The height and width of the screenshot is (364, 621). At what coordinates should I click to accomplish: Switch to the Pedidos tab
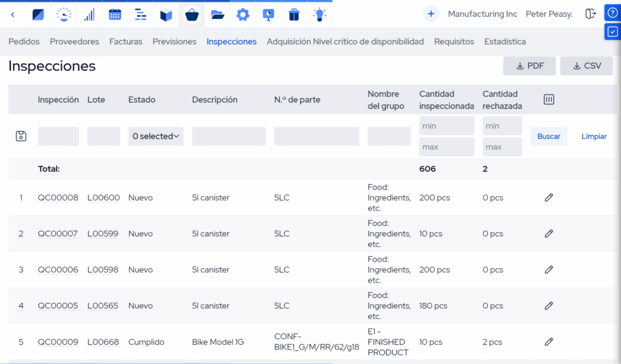coord(24,41)
